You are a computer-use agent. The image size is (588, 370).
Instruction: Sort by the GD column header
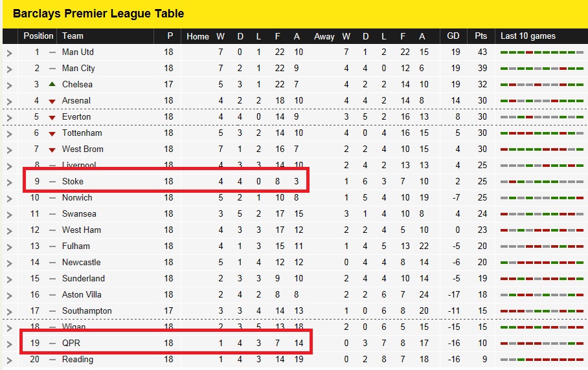453,36
